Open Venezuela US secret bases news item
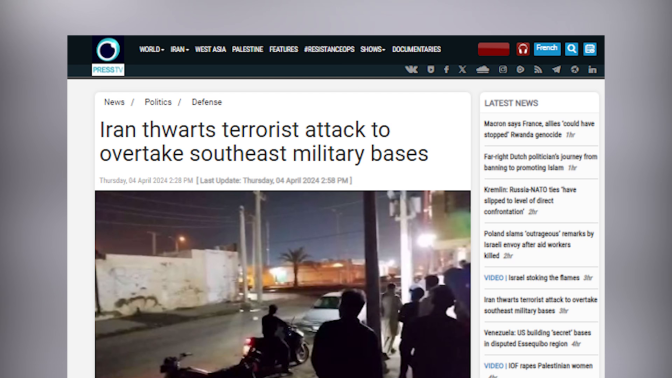This screenshot has width=672, height=378. [537, 338]
